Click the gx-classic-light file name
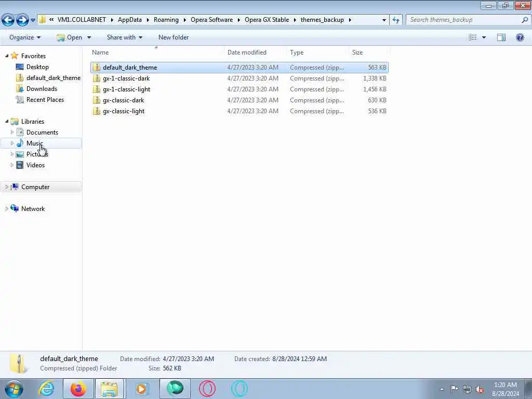The height and width of the screenshot is (399, 532). [x=124, y=111]
